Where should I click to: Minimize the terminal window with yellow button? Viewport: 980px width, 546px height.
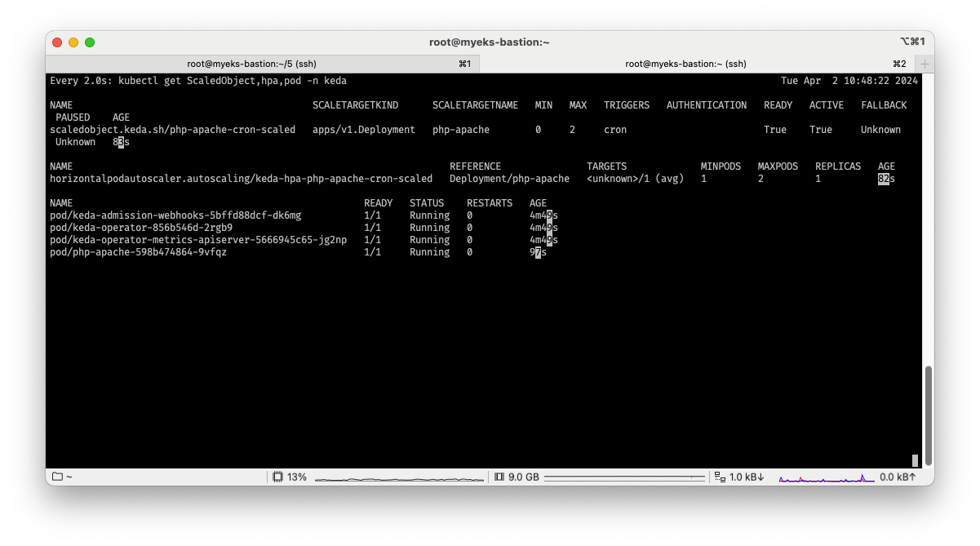(73, 42)
